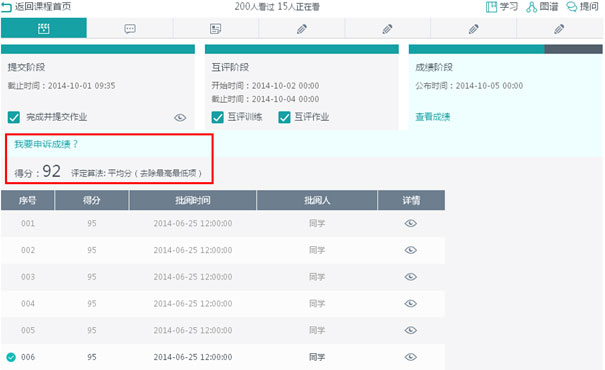605x370 pixels.
Task: Click the 成绩阶段 progress bar
Action: pos(505,49)
